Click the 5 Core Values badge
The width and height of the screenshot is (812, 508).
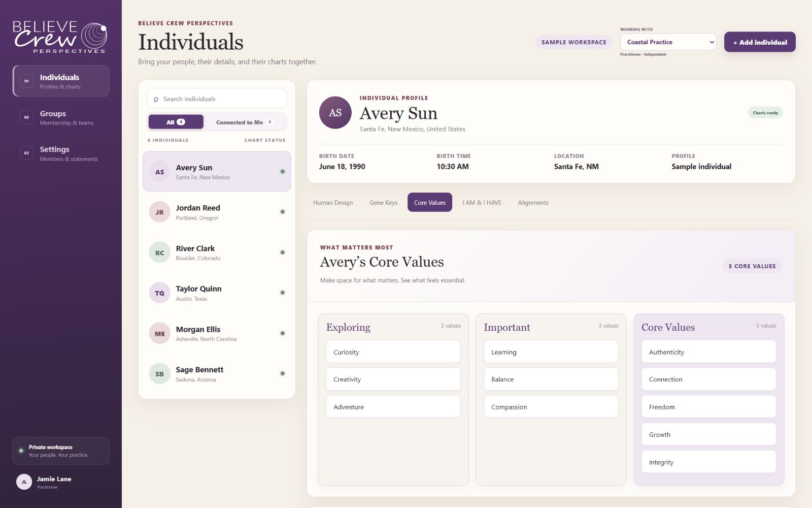[x=752, y=266]
